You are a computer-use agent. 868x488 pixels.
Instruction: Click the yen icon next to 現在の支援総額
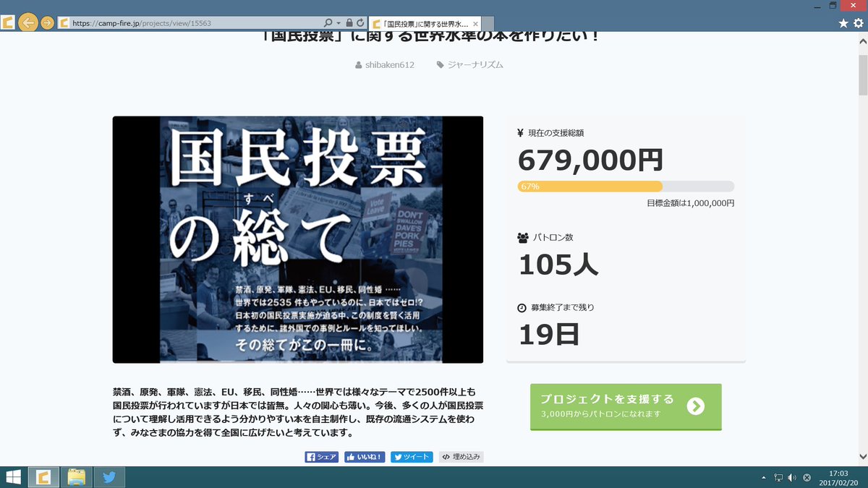521,133
